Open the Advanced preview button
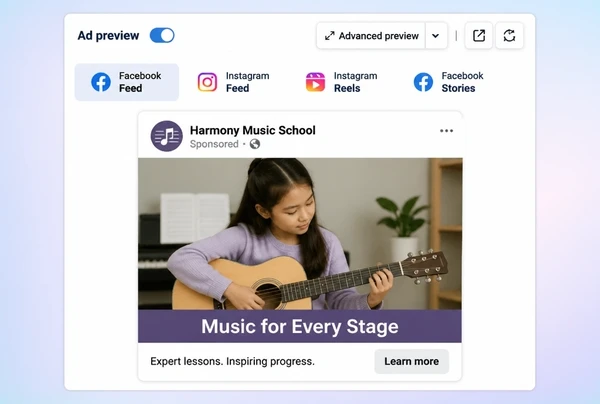 click(371, 36)
